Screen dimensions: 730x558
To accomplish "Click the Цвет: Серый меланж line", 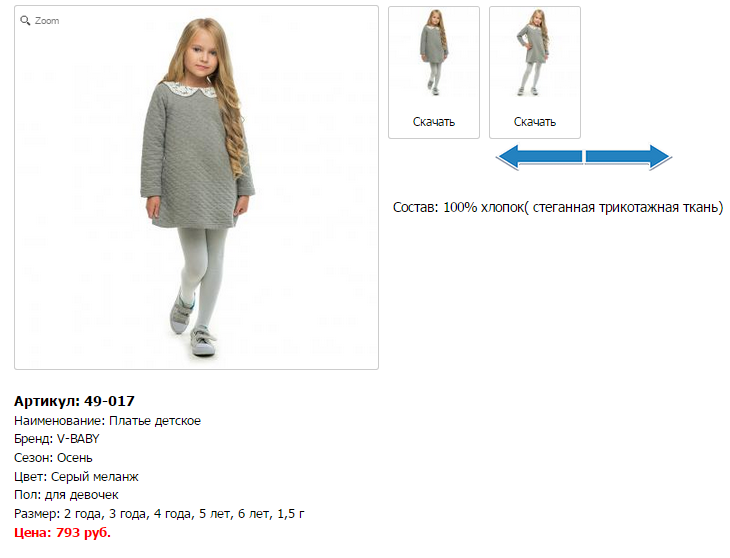I will click(76, 476).
